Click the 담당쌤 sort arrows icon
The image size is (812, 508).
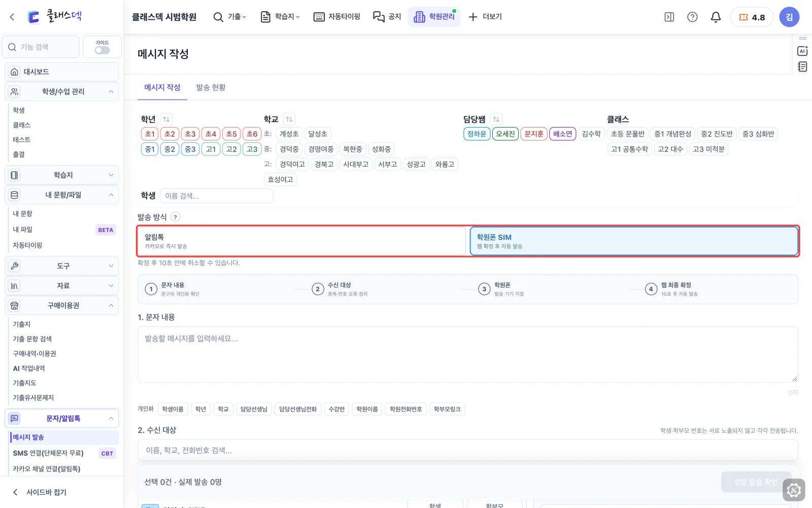tap(496, 119)
